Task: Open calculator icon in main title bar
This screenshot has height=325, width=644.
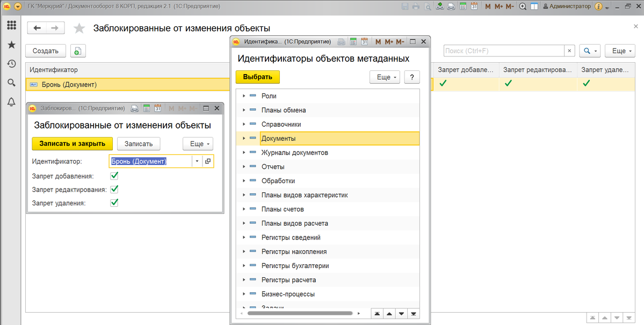Action: coord(463,6)
